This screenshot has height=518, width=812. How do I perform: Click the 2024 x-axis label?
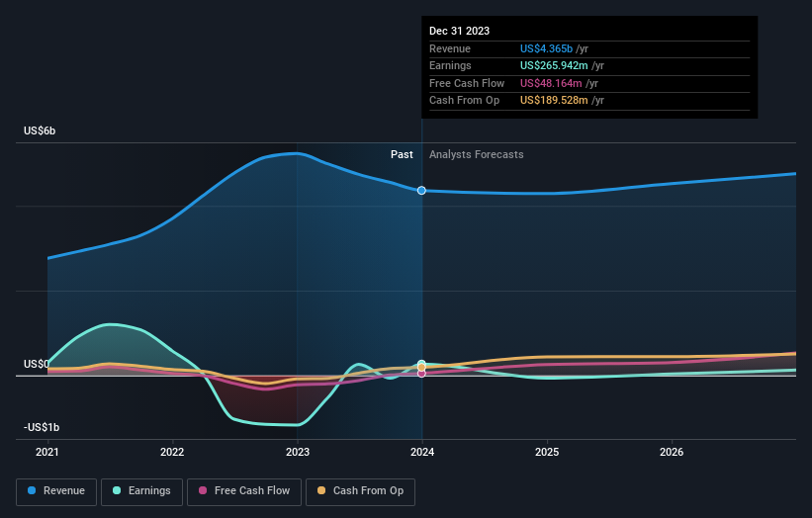click(x=422, y=452)
